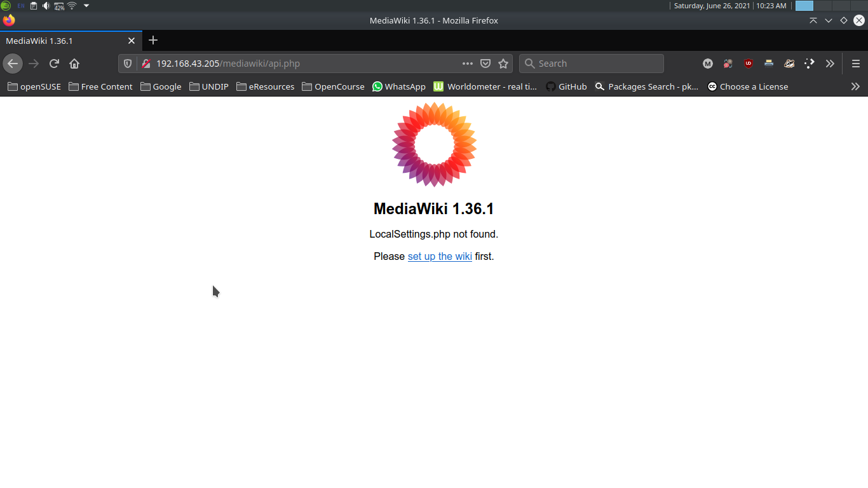Click the print-style extension icon
The image size is (868, 488).
coord(769,64)
